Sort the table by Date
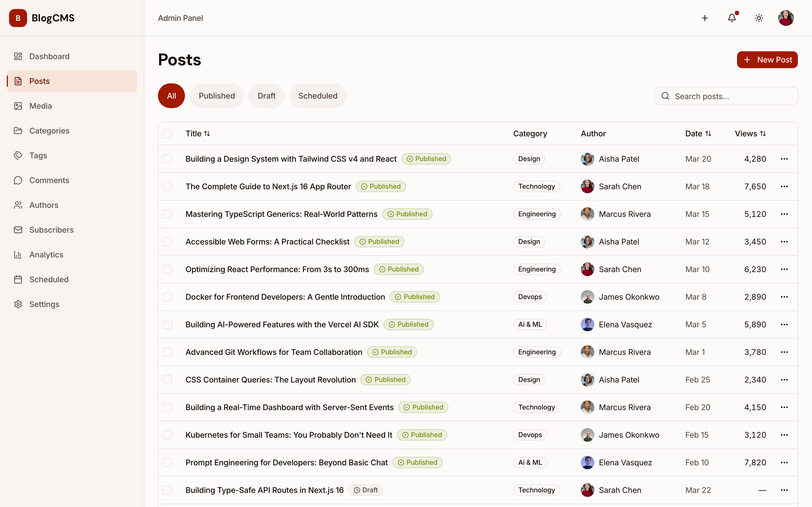The image size is (812, 507). pos(698,133)
